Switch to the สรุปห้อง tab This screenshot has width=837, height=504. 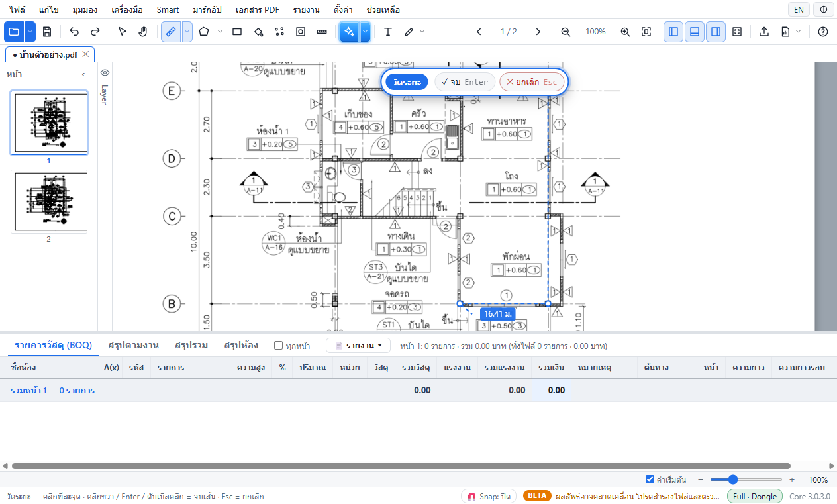click(241, 345)
